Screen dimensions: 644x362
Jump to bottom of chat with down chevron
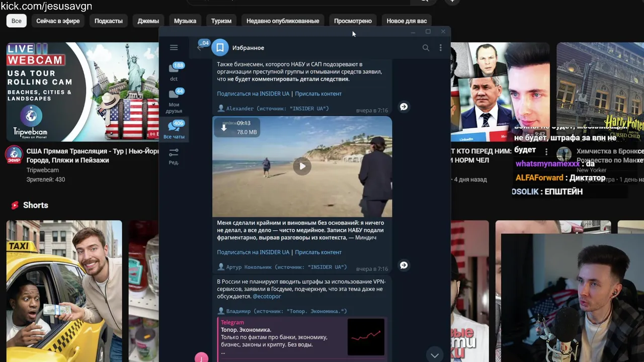434,355
